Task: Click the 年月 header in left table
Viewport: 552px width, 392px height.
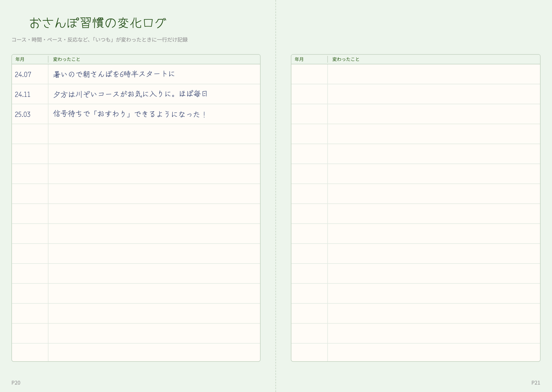Action: pos(20,59)
